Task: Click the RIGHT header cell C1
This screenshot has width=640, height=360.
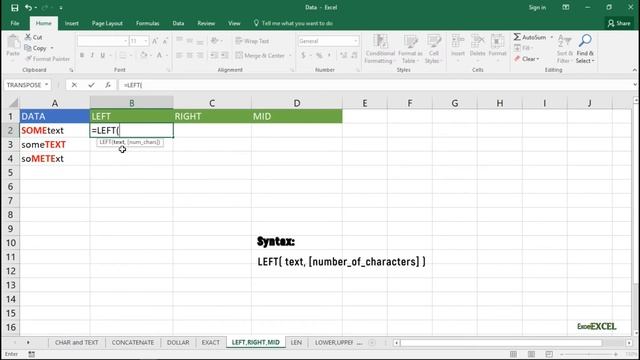Action: 212,116
